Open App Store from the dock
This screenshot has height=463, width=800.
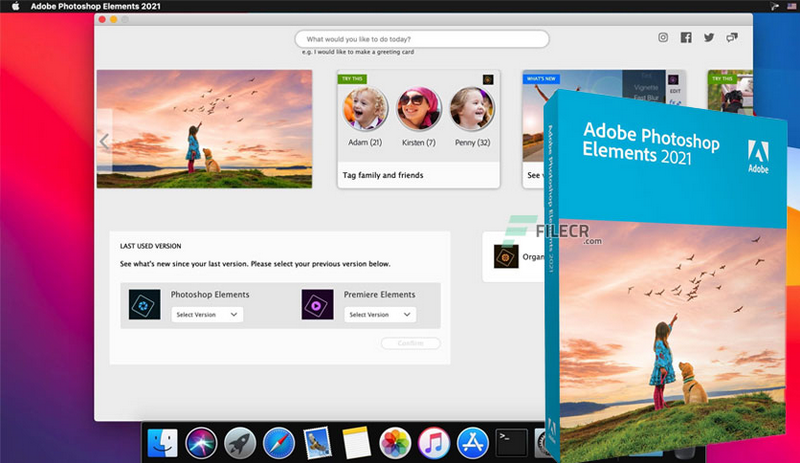coord(472,443)
